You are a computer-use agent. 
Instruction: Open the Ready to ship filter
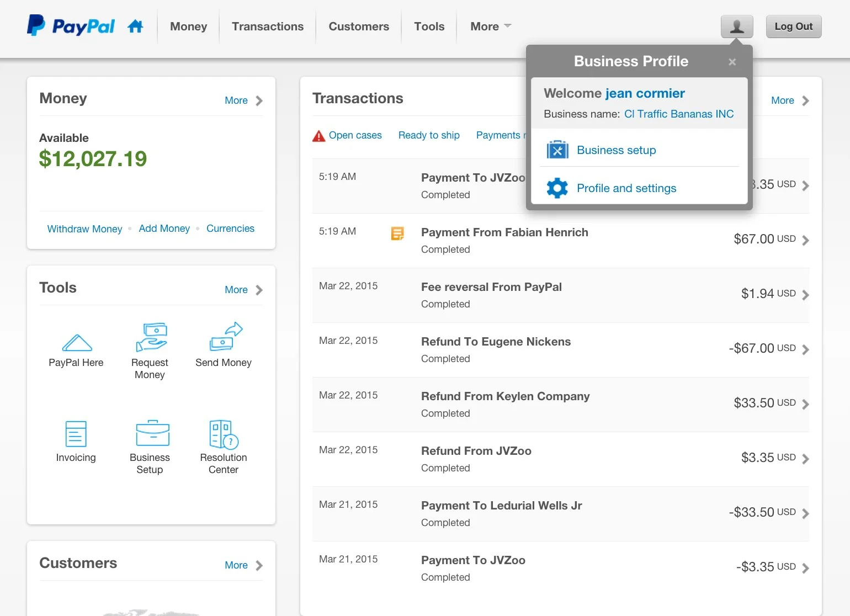pos(429,135)
